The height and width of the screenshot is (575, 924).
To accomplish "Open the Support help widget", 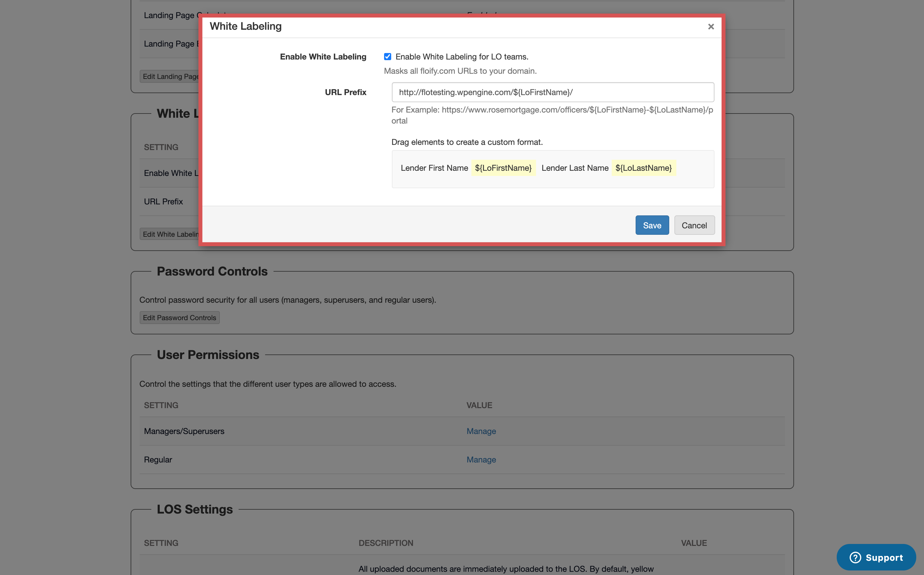I will coord(876,557).
